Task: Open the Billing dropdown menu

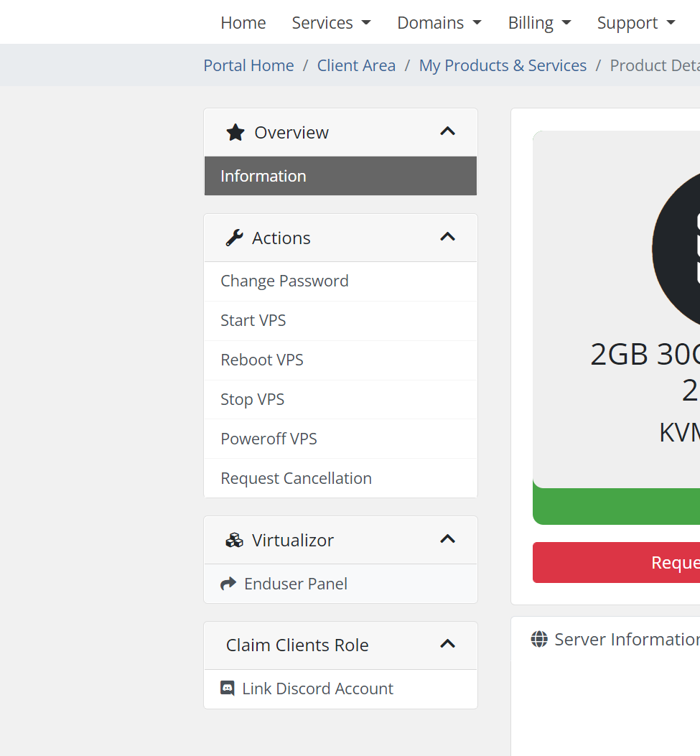Action: [539, 23]
